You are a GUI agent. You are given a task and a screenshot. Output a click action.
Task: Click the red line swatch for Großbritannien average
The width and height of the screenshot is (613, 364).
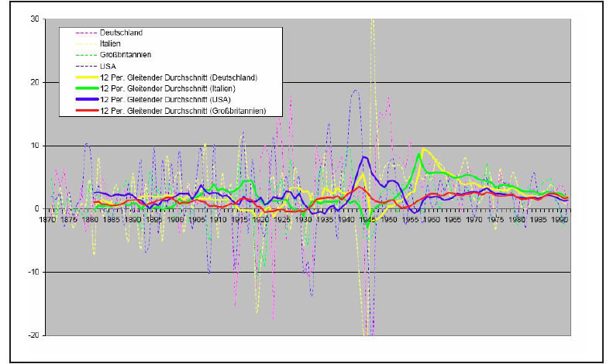coord(87,111)
